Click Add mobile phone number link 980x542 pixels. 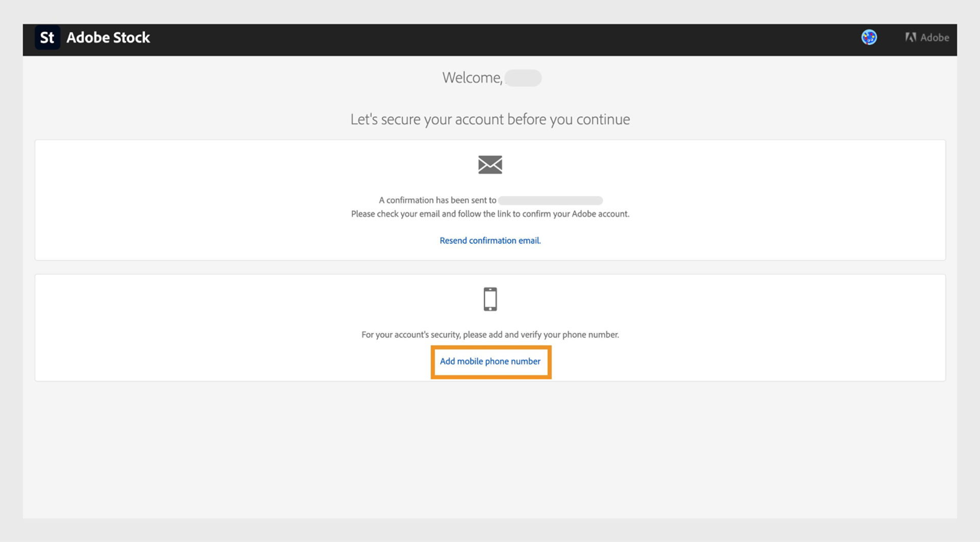click(490, 362)
